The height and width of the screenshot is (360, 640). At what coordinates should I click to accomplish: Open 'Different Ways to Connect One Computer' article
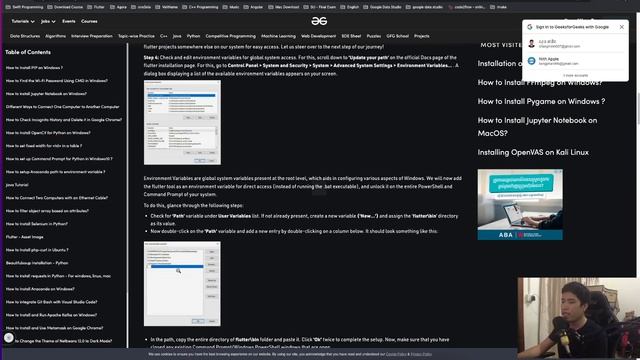62,107
